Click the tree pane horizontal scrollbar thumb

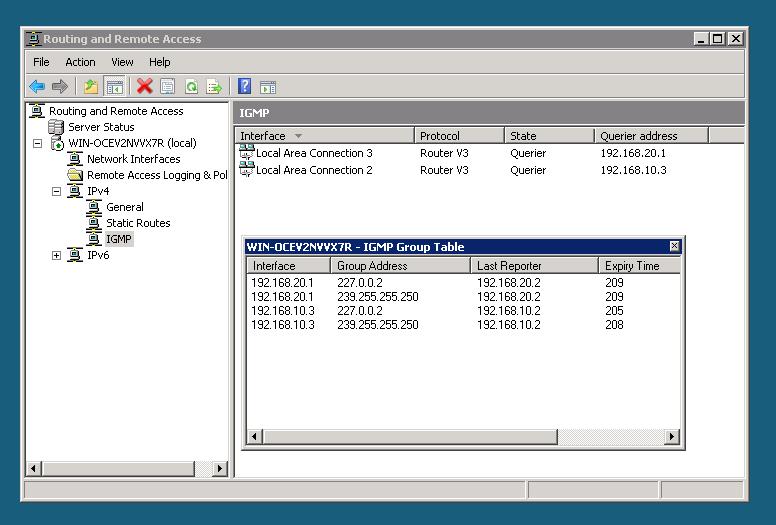coord(118,468)
